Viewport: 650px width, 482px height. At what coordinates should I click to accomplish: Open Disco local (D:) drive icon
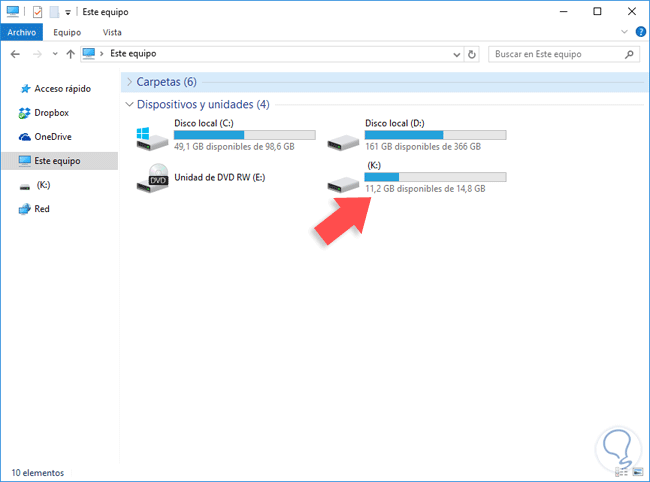pyautogui.click(x=345, y=137)
